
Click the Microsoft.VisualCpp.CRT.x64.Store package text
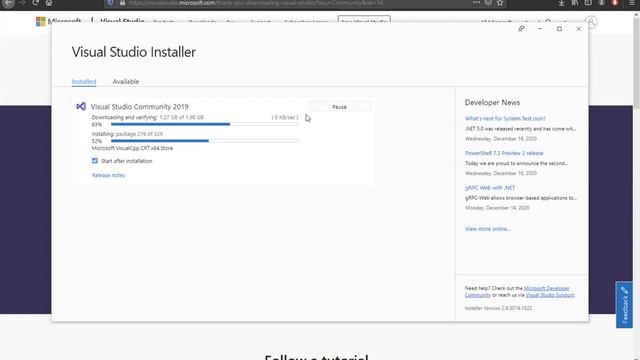(x=132, y=148)
